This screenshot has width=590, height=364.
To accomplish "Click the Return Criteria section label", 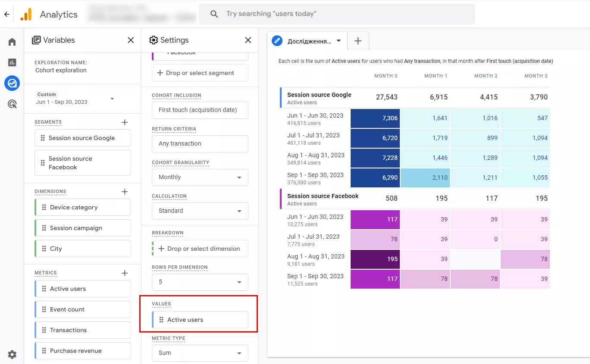I will tap(174, 129).
